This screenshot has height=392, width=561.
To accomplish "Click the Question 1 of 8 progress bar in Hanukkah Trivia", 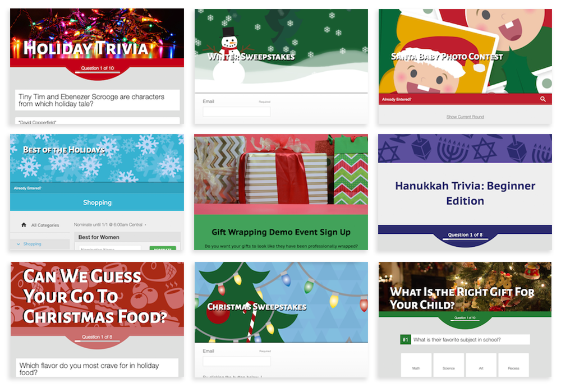I will tap(465, 239).
